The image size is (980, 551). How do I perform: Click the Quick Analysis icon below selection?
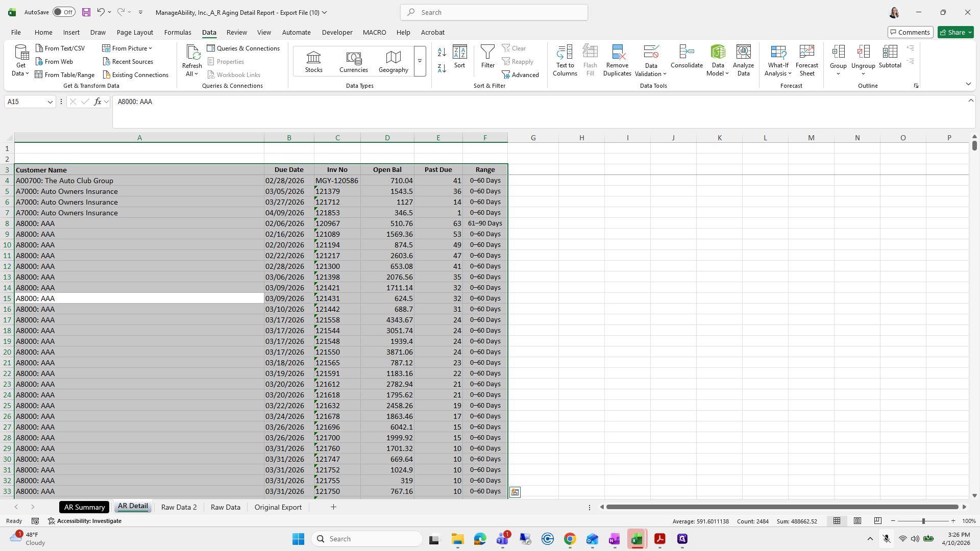[x=515, y=492]
